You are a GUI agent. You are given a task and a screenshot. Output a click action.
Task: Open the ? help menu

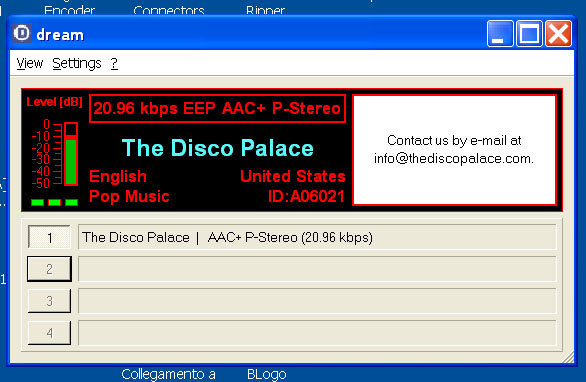point(114,63)
